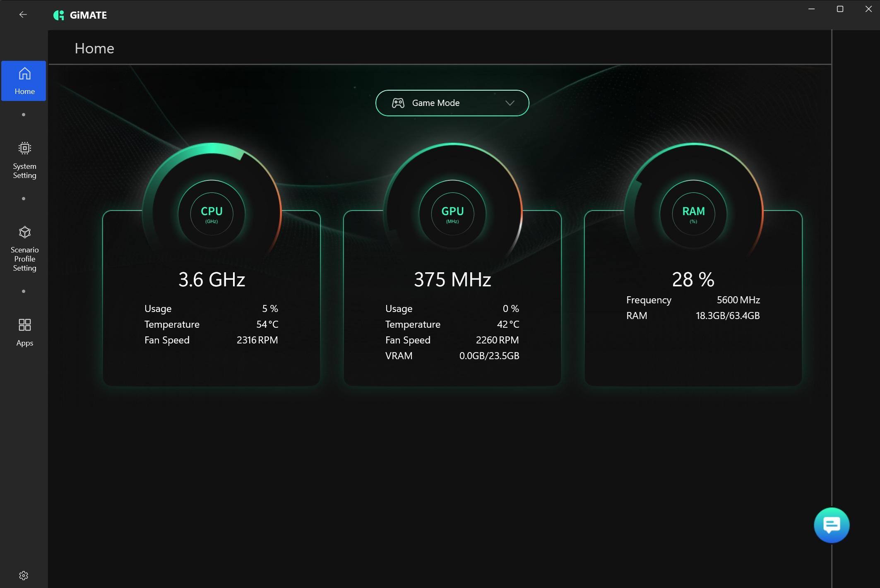Image resolution: width=880 pixels, height=588 pixels.
Task: Open settings gear at sidebar bottom
Action: [24, 576]
